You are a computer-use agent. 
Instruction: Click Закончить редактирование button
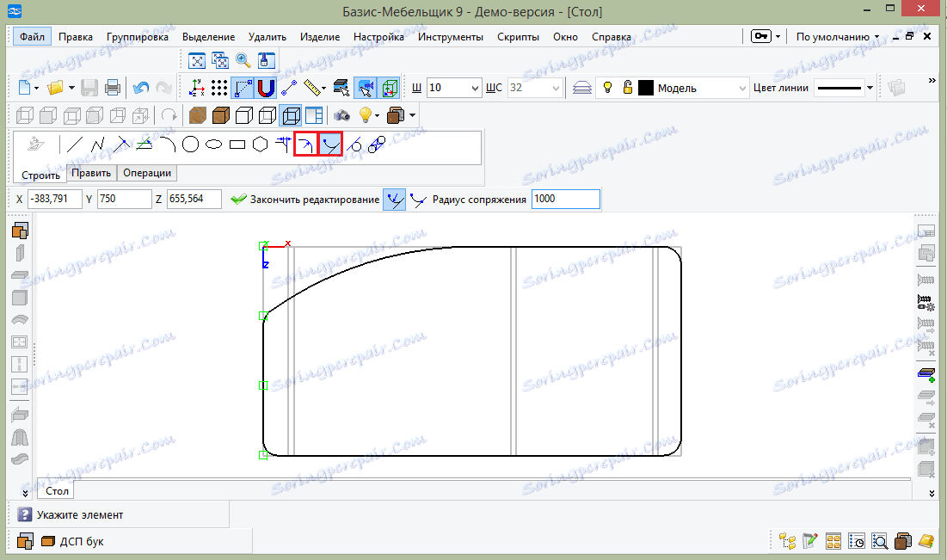coord(305,200)
